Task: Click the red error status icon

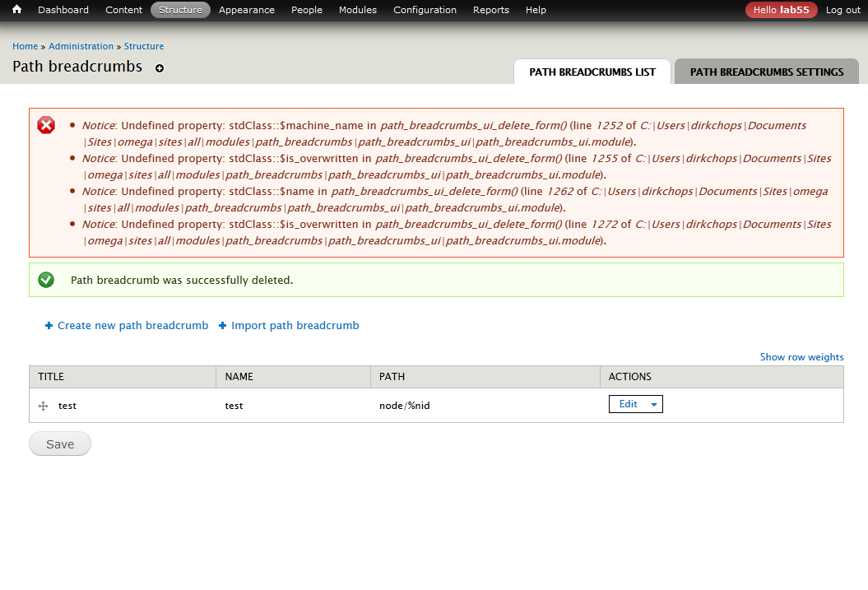Action: pos(46,125)
